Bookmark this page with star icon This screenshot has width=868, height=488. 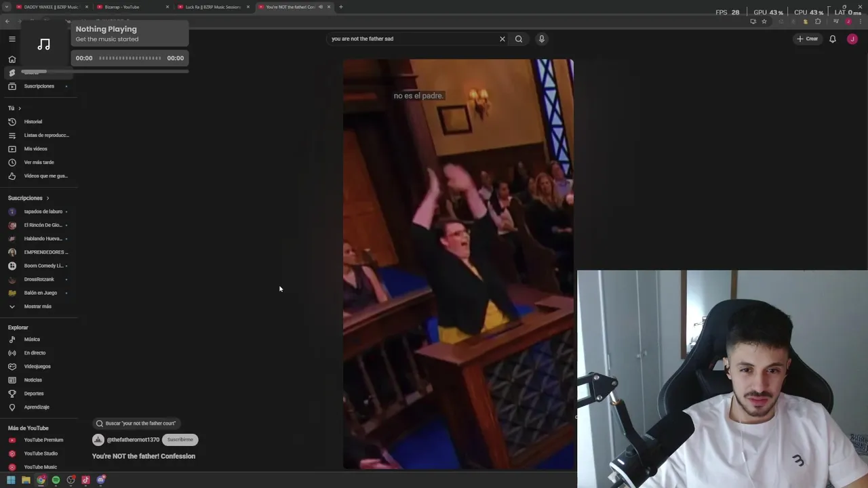764,21
